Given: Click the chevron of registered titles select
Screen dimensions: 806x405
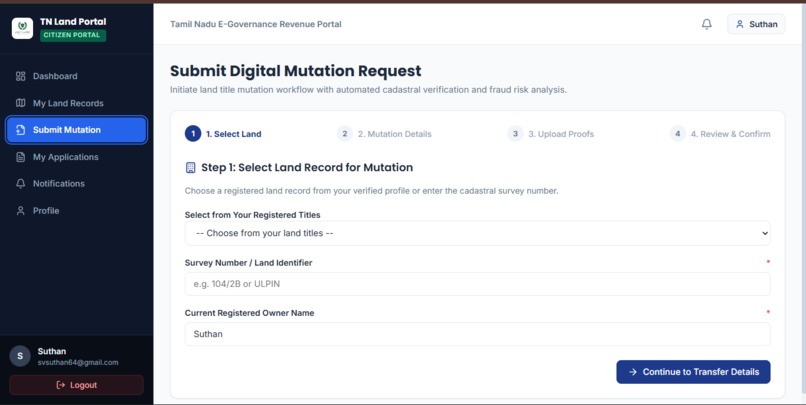Looking at the screenshot, I should point(764,233).
